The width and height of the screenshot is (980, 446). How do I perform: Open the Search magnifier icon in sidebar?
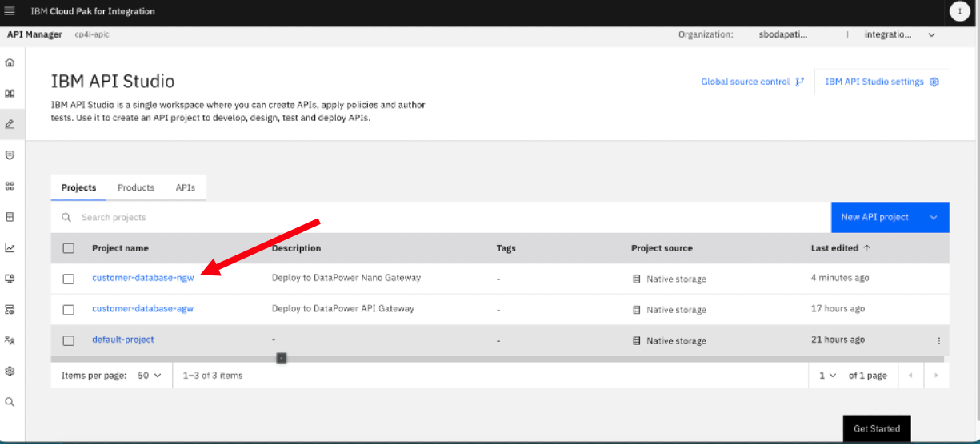tap(10, 402)
